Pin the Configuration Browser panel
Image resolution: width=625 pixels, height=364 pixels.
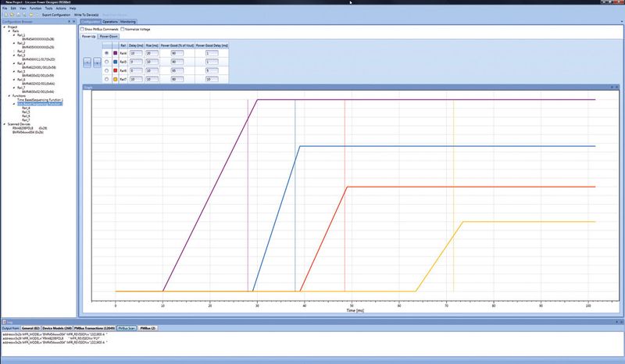[x=69, y=22]
